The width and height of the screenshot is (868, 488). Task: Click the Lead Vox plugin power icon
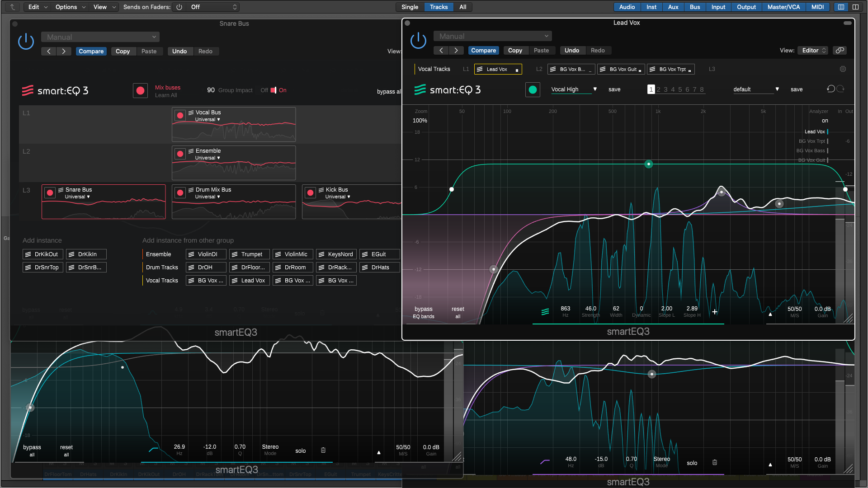coord(418,41)
